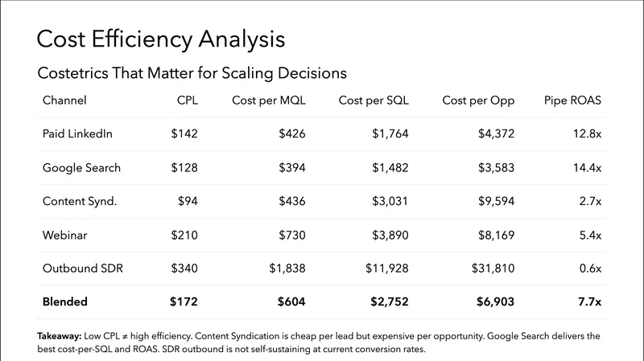Viewport: 644px width, 361px height.
Task: Select the Google Search row label
Action: (81, 168)
